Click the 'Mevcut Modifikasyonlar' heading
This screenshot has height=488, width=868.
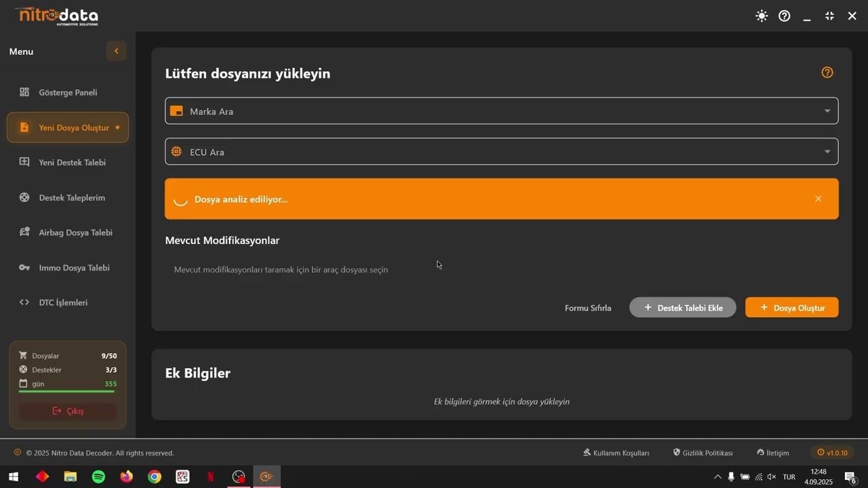click(222, 241)
